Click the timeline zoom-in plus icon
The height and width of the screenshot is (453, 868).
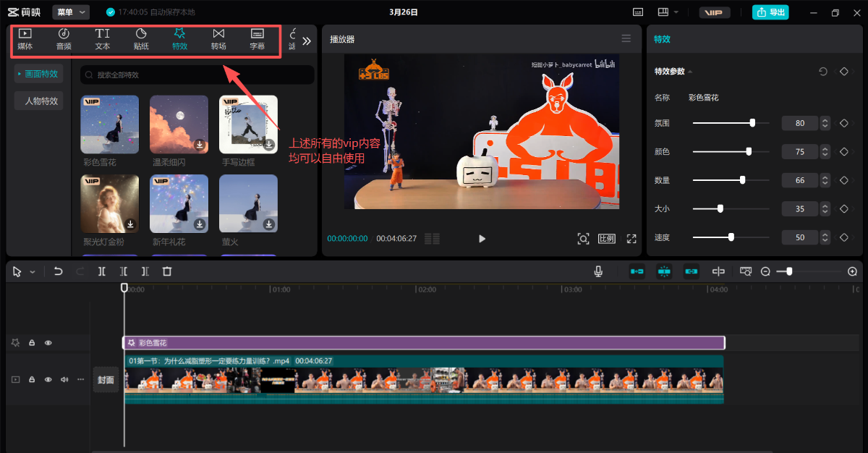tap(852, 271)
